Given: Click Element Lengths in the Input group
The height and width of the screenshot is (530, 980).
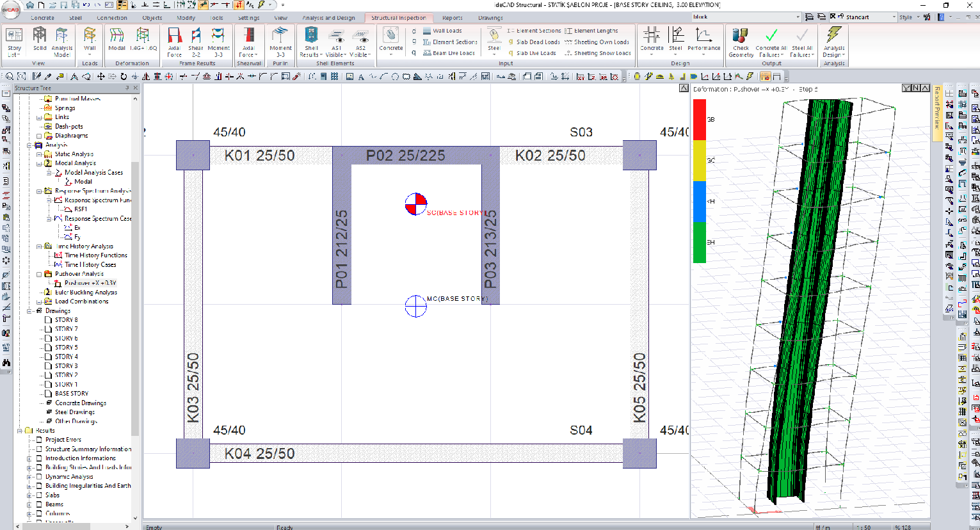Looking at the screenshot, I should click(x=595, y=30).
